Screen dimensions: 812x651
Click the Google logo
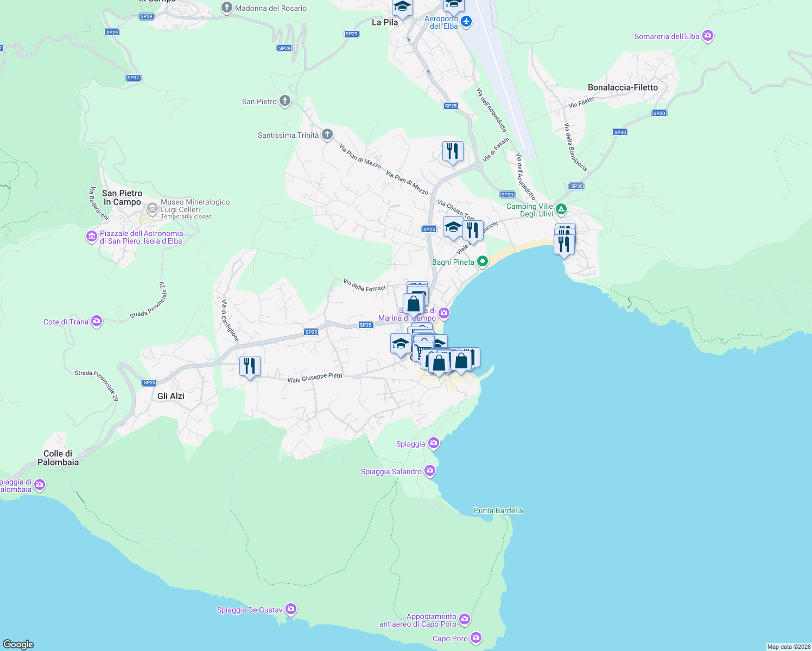click(x=18, y=644)
